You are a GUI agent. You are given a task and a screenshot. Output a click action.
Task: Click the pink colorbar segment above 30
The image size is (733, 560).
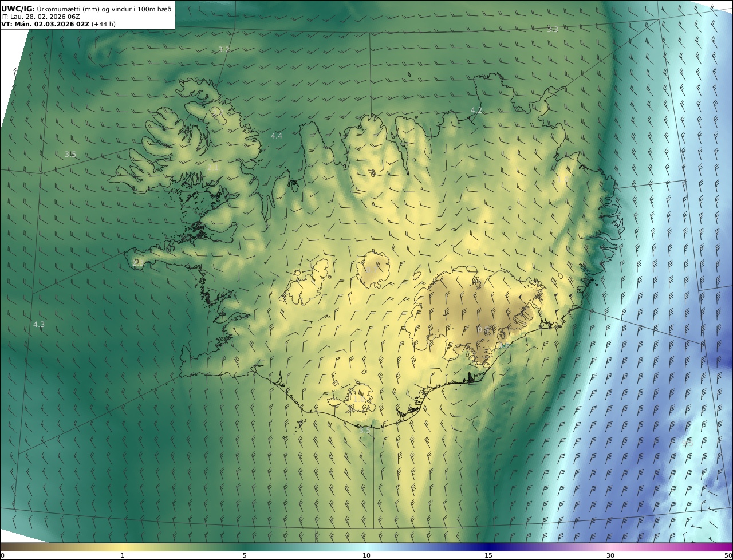(x=610, y=547)
